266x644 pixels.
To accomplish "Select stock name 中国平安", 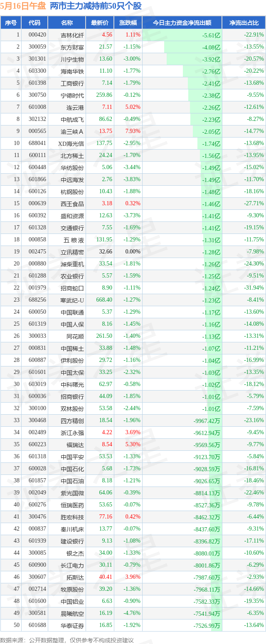I will 72,457.
